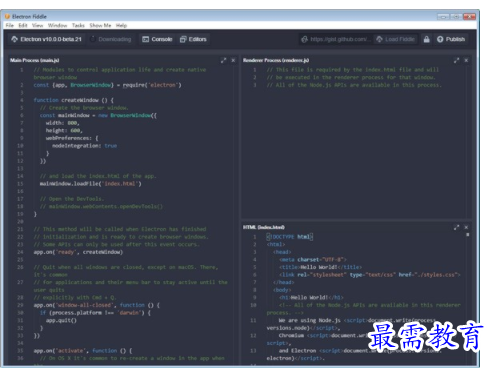This screenshot has height=368, width=492.
Task: Open the Electron v10.0.0-beta.21 version selector
Action: coord(46,39)
